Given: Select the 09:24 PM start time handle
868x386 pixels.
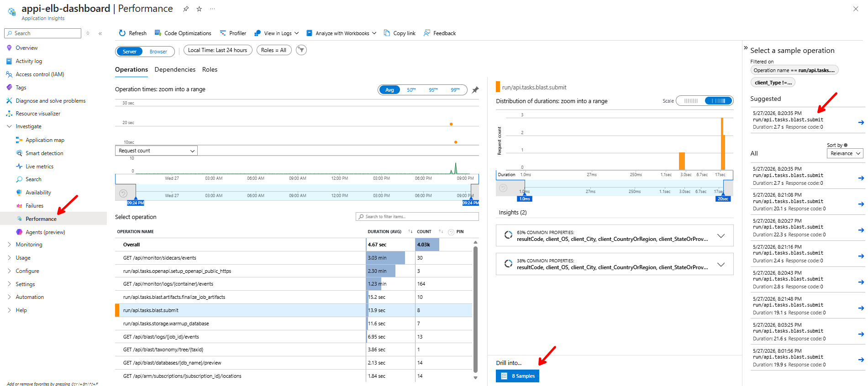Looking at the screenshot, I should pyautogui.click(x=135, y=203).
